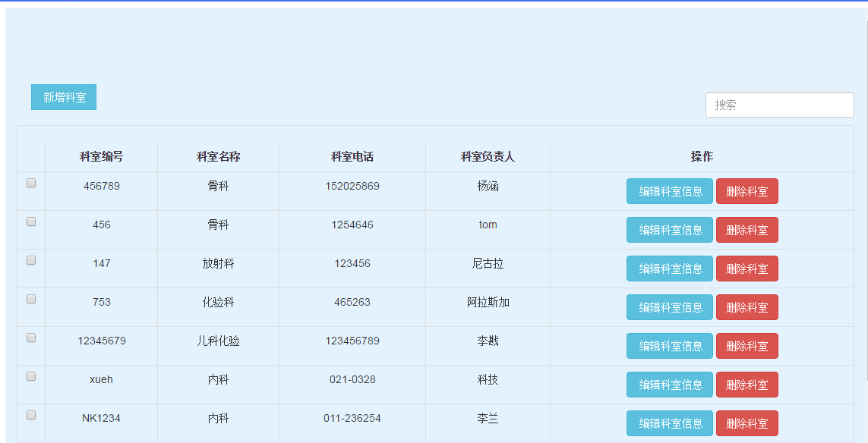The width and height of the screenshot is (868, 443).
Task: Click the 科室编号 column header
Action: pos(101,156)
